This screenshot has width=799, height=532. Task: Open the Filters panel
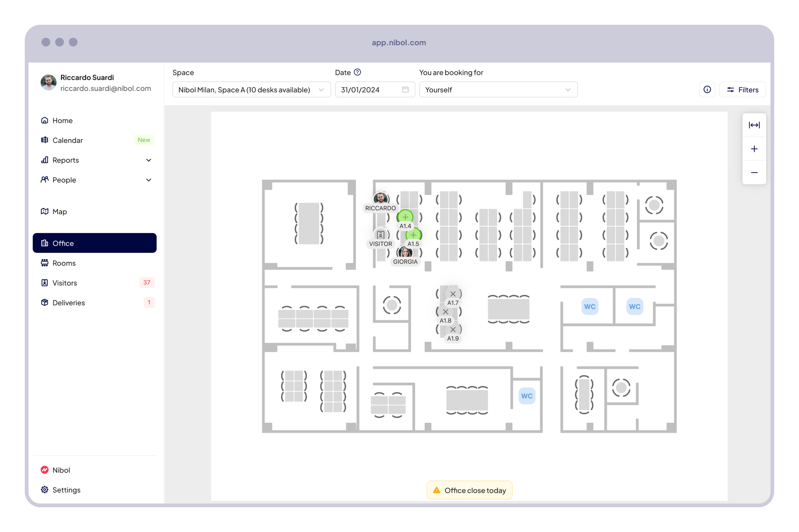click(x=743, y=89)
